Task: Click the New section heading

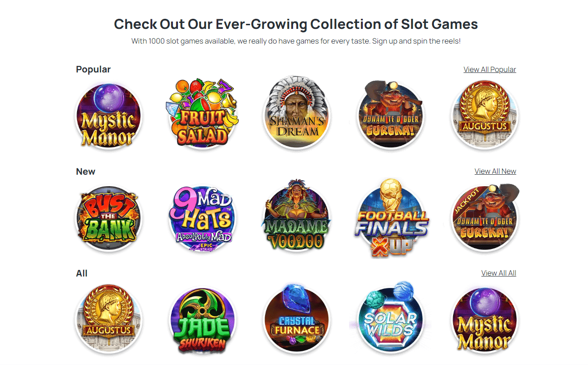Action: pyautogui.click(x=86, y=171)
